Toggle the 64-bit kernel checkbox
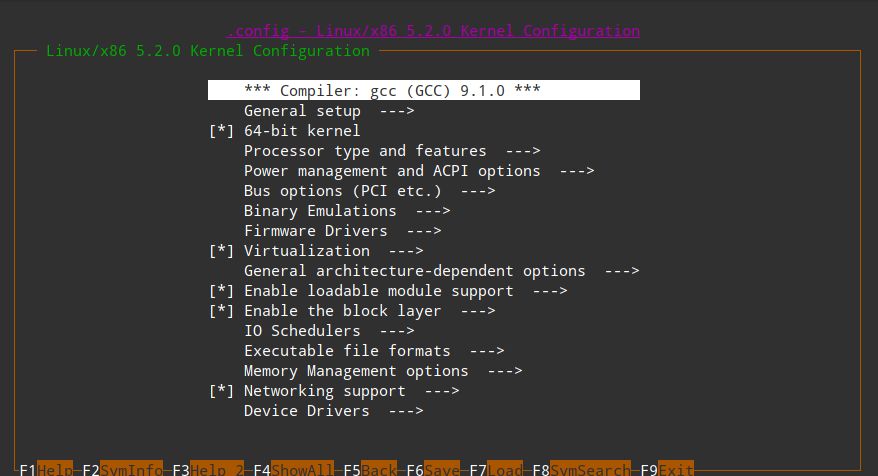This screenshot has height=476, width=878. coord(221,131)
